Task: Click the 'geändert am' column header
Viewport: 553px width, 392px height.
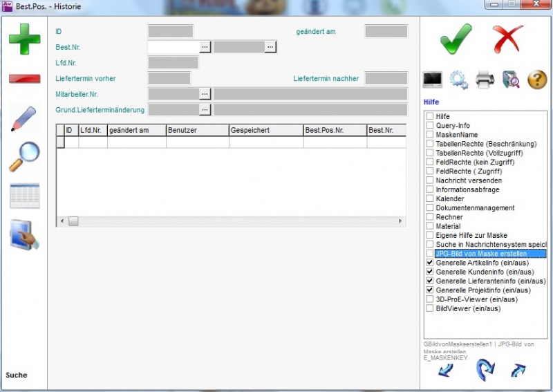Action: click(136, 129)
